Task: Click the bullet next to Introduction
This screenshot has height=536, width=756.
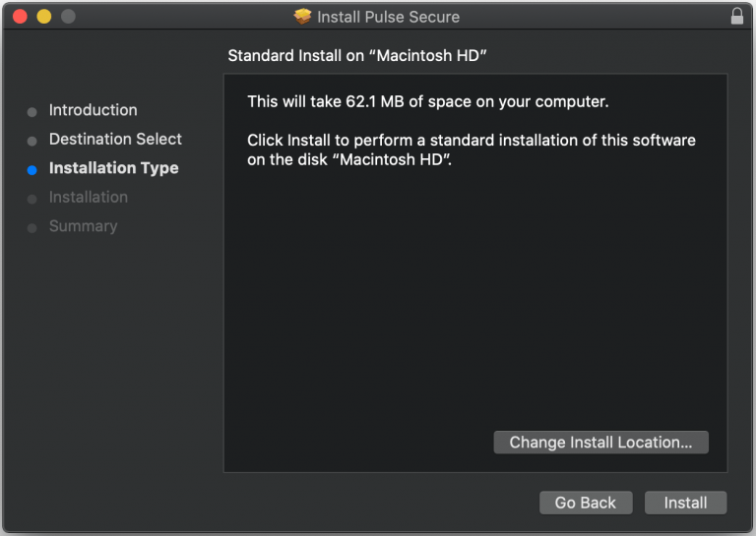Action: click(x=31, y=111)
